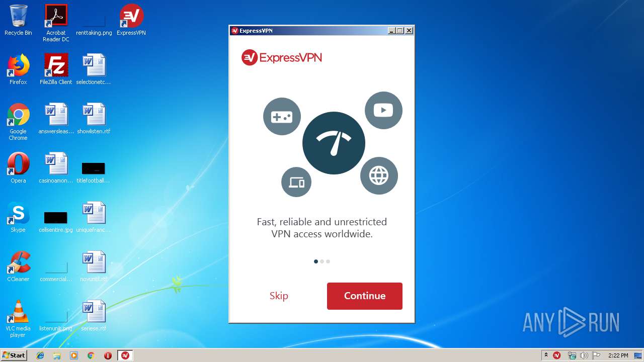Click the devices circle icon
Screen dimensions: 644x362
point(296,182)
